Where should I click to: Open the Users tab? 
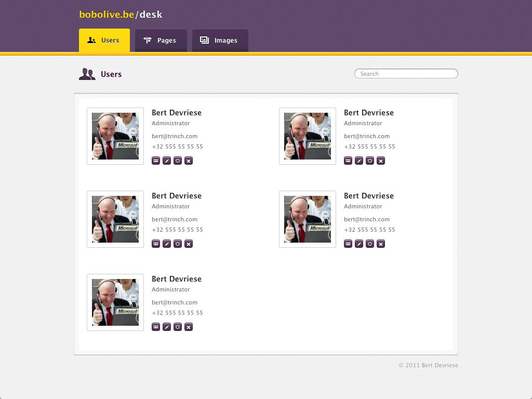coord(104,41)
